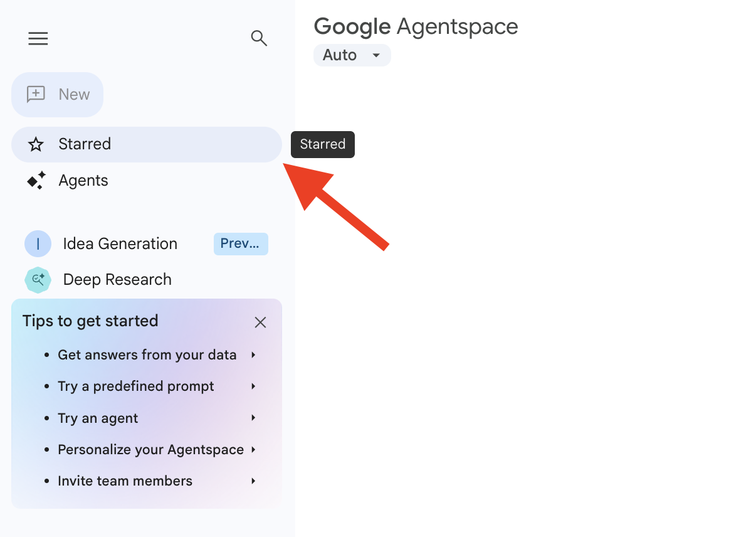
Task: Open the Auto model dropdown
Action: 352,55
